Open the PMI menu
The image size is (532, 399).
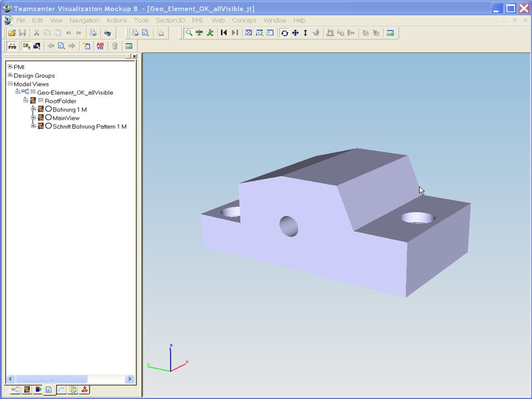tap(197, 21)
